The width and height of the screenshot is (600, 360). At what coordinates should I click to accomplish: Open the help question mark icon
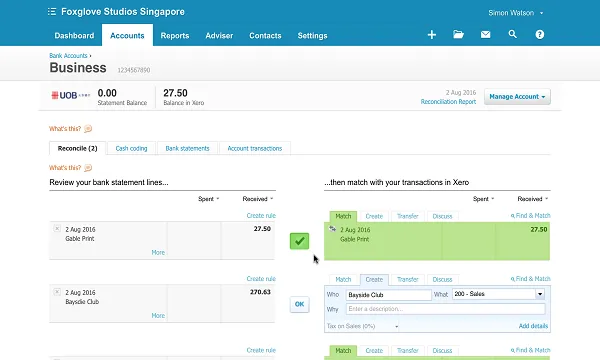pos(540,35)
